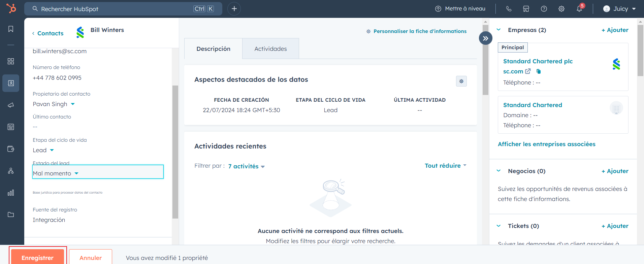Open the settings gear icon

point(561,9)
